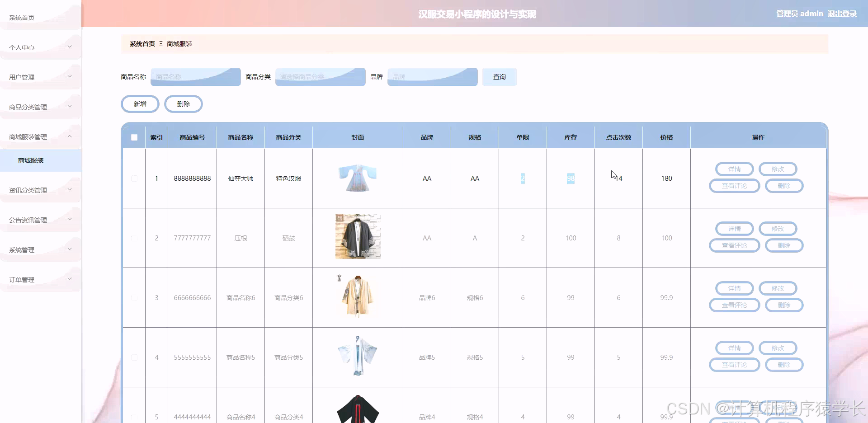Open cover image of 仙夺大师 product
The image size is (868, 423).
tap(358, 178)
